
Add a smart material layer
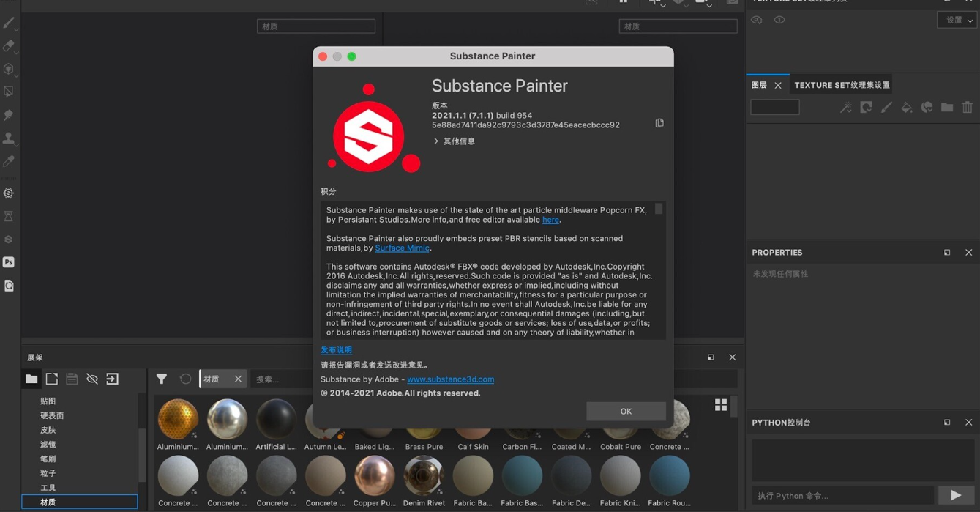927,108
